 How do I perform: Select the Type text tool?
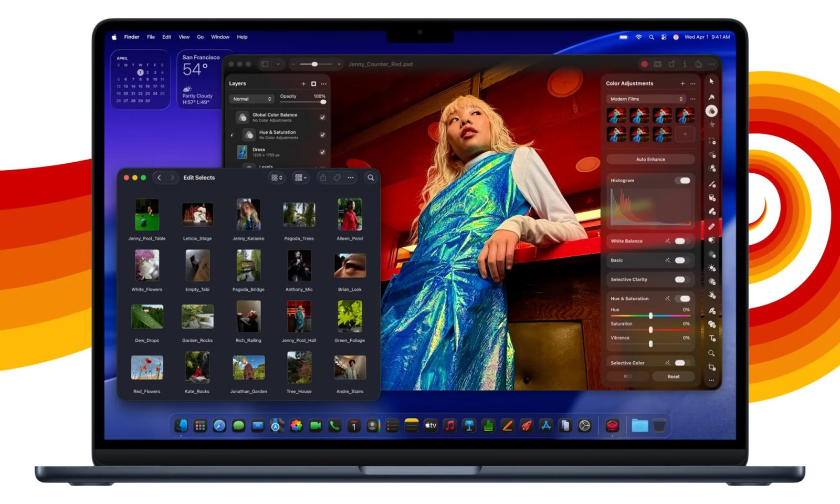[x=712, y=339]
